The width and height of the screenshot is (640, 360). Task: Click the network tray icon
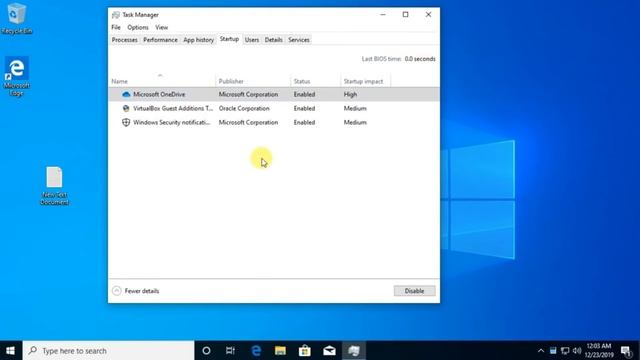tap(565, 351)
